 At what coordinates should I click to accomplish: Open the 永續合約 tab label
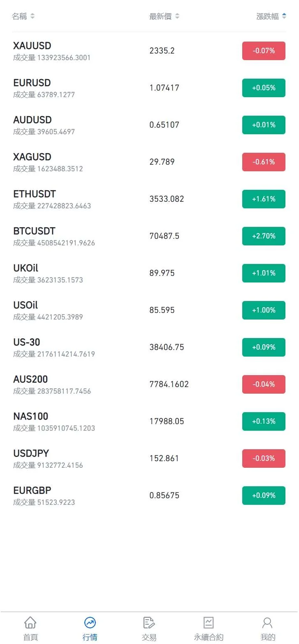(x=209, y=637)
